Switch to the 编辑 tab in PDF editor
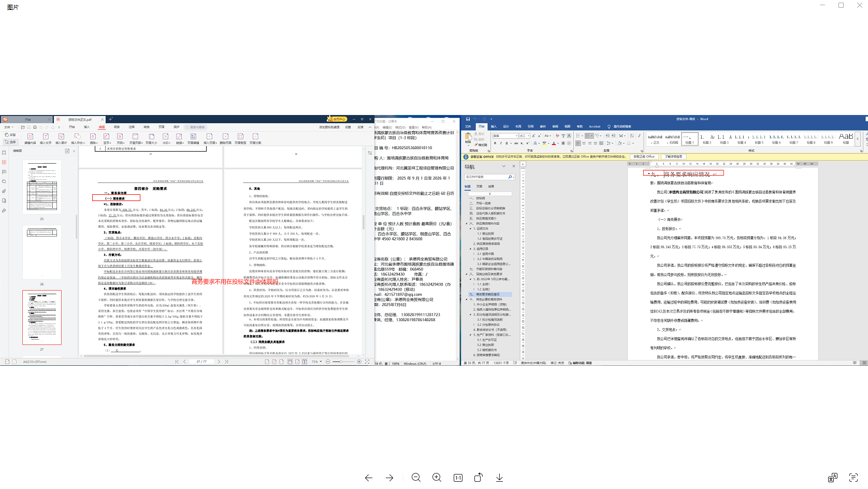 pyautogui.click(x=102, y=127)
